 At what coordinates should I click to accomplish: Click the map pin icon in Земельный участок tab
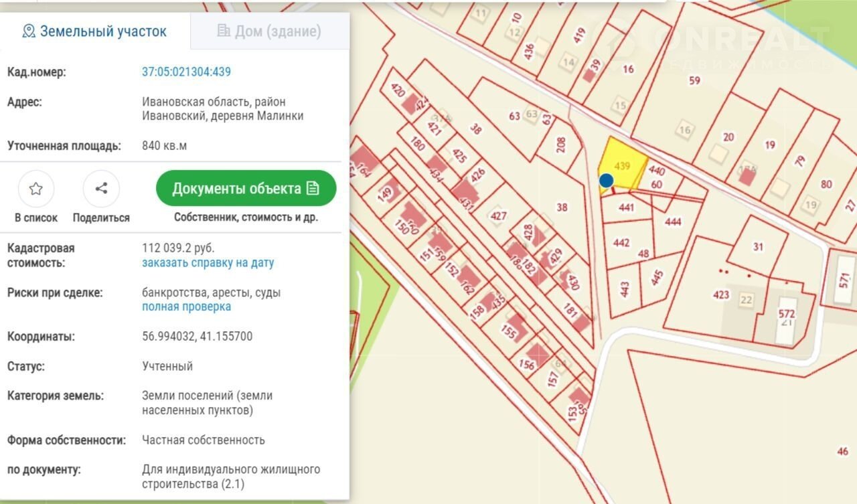coord(29,31)
